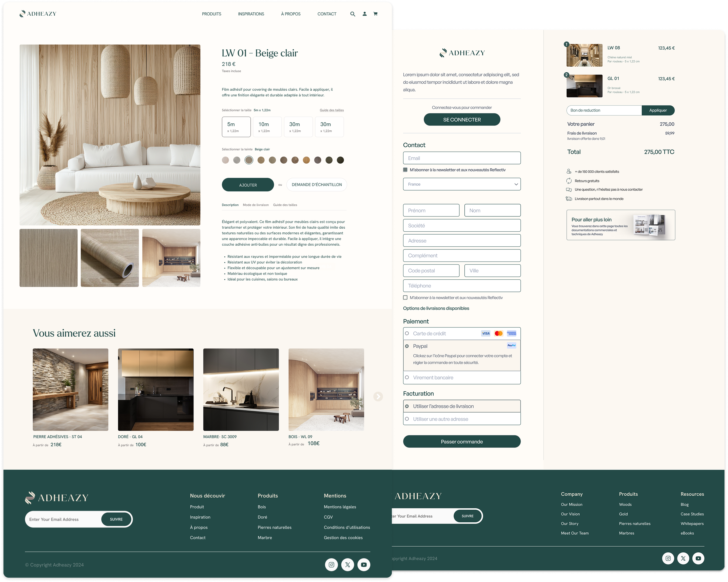Click X (Twitter) icon in right footer
This screenshot has width=728, height=582.
coord(683,558)
